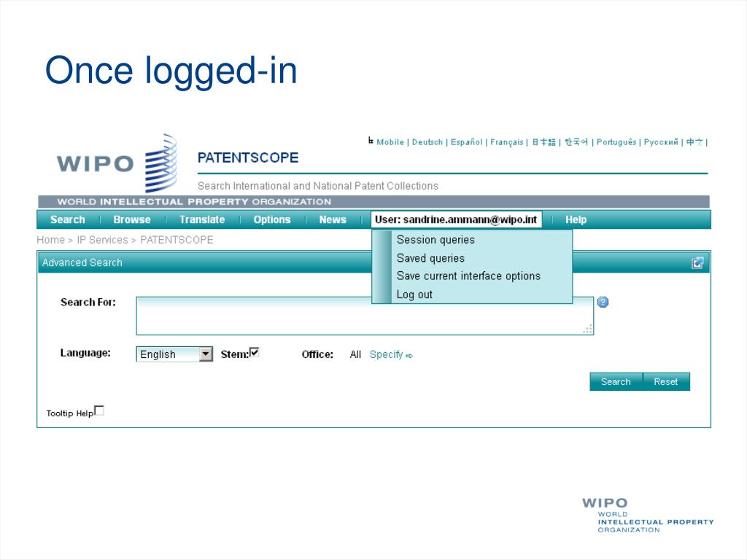Click the User sandrine.ammann@wipo.int menu
The height and width of the screenshot is (560, 747).
457,219
